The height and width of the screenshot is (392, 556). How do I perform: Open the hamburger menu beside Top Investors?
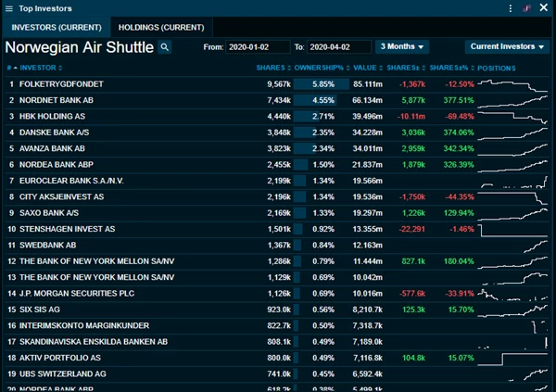coord(9,8)
